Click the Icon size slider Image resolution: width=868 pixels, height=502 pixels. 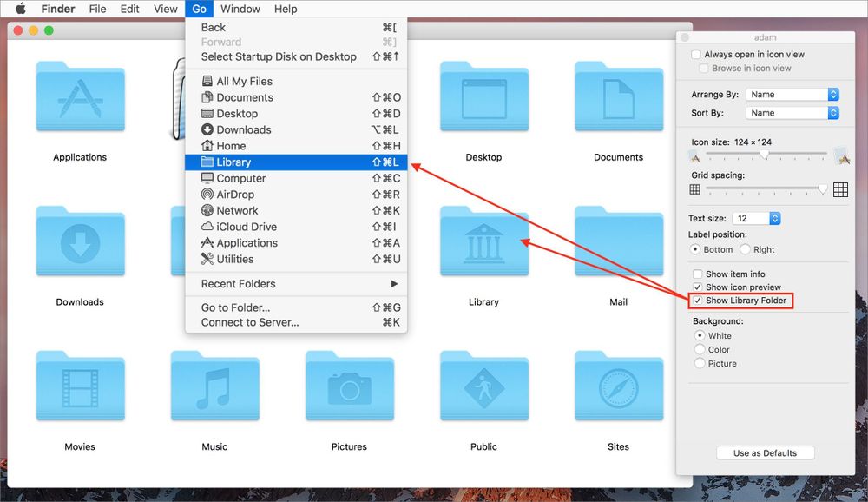coord(766,154)
